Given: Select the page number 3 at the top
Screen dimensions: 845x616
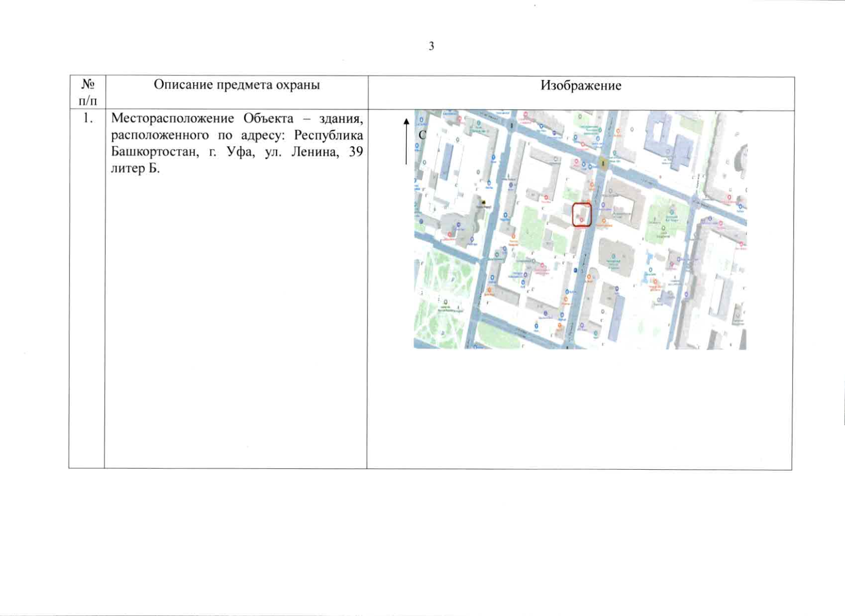Looking at the screenshot, I should 431,46.
